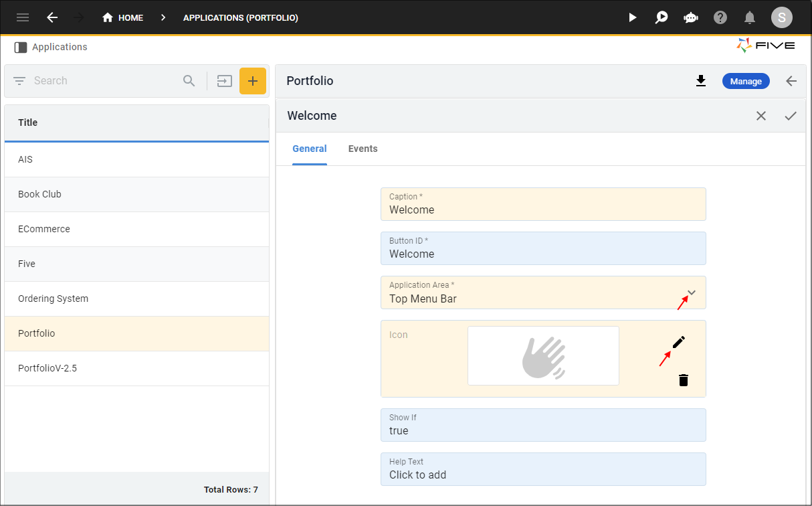Switch to the Events tab

363,149
